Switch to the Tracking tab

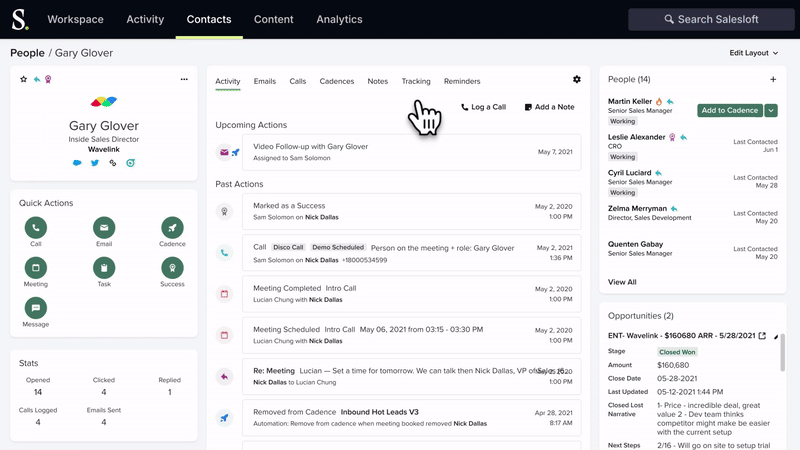(416, 81)
